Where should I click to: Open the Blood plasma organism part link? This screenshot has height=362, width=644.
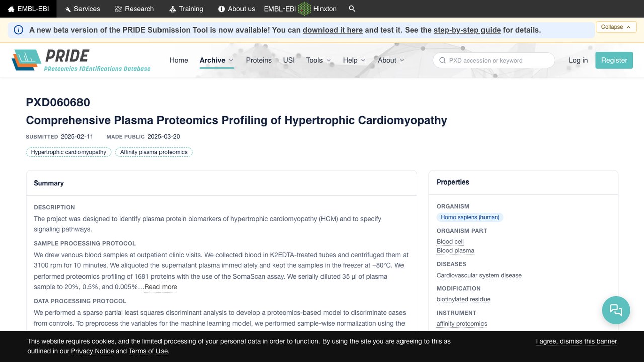point(455,250)
